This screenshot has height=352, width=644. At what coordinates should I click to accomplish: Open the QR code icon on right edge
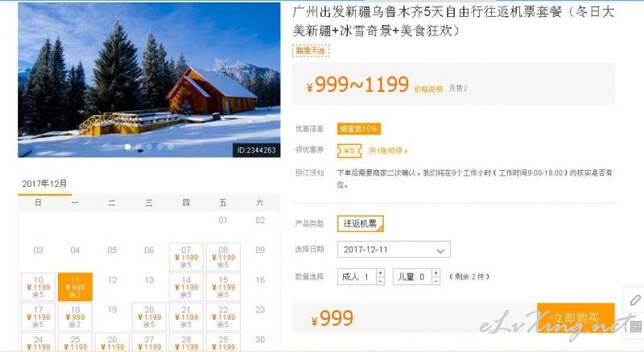tap(636, 326)
